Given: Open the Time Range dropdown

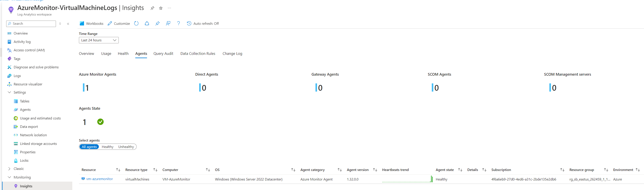Looking at the screenshot, I should (x=99, y=40).
